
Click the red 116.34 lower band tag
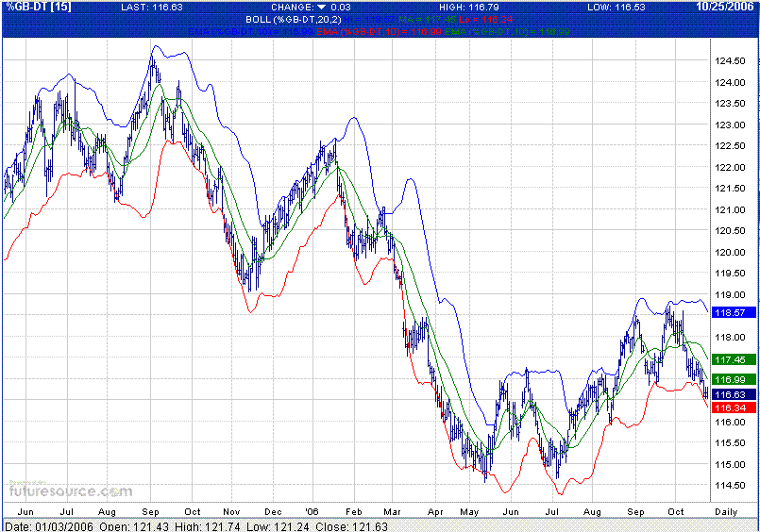[734, 408]
